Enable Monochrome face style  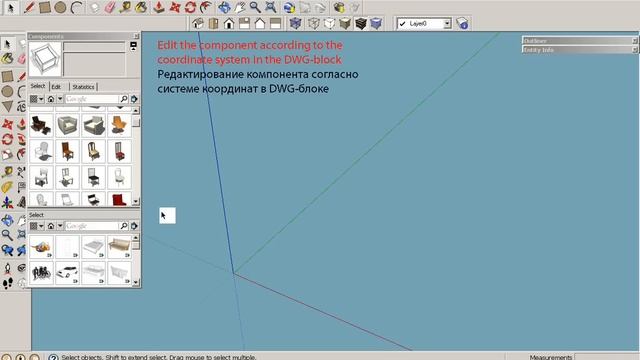[x=376, y=24]
